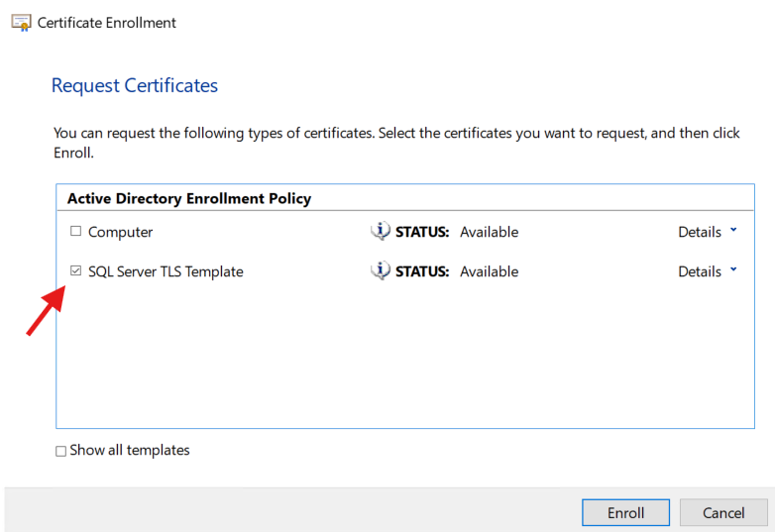The image size is (775, 532).
Task: Check the Computer certificate checkbox
Action: tap(75, 231)
